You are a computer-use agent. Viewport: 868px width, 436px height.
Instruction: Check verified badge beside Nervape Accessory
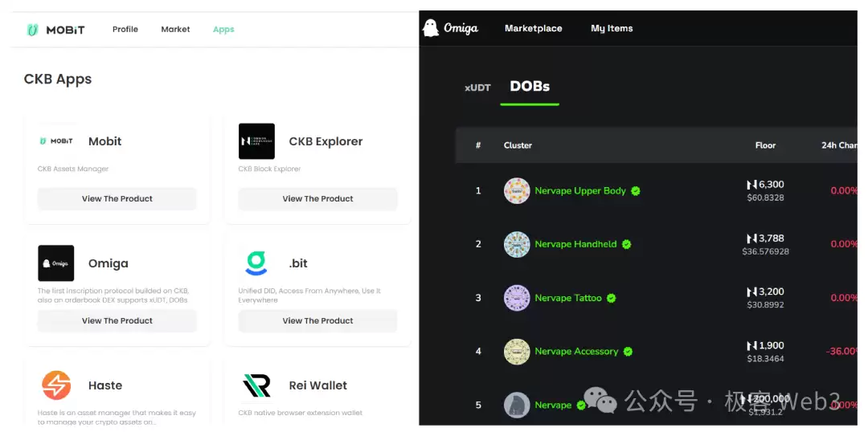[628, 352]
